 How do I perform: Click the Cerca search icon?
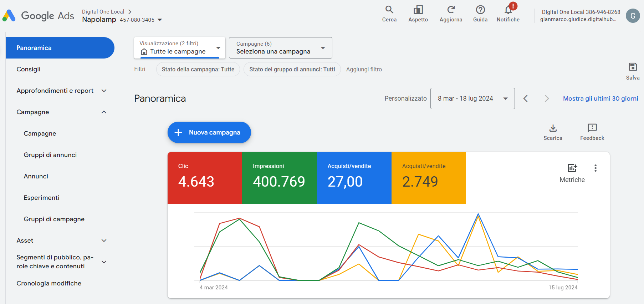389,10
